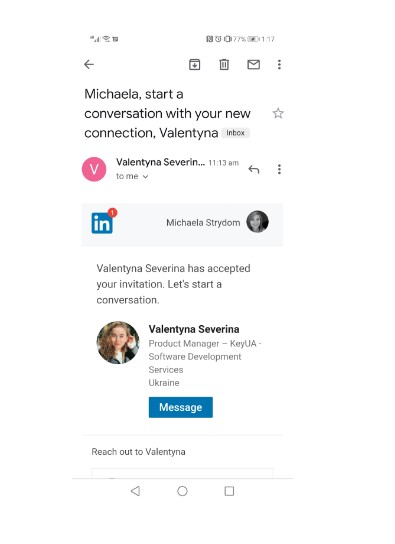This screenshot has width=395, height=544.
Task: Open the top overflow menu dots
Action: 279,65
